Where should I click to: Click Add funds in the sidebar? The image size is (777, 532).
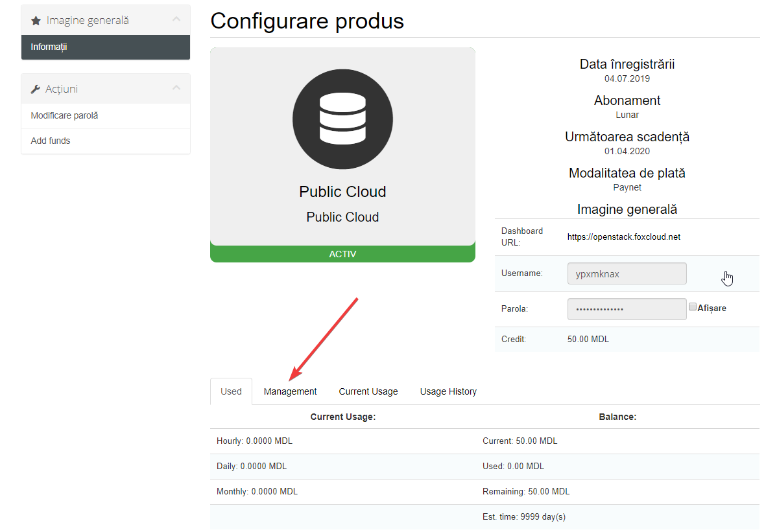pyautogui.click(x=51, y=141)
